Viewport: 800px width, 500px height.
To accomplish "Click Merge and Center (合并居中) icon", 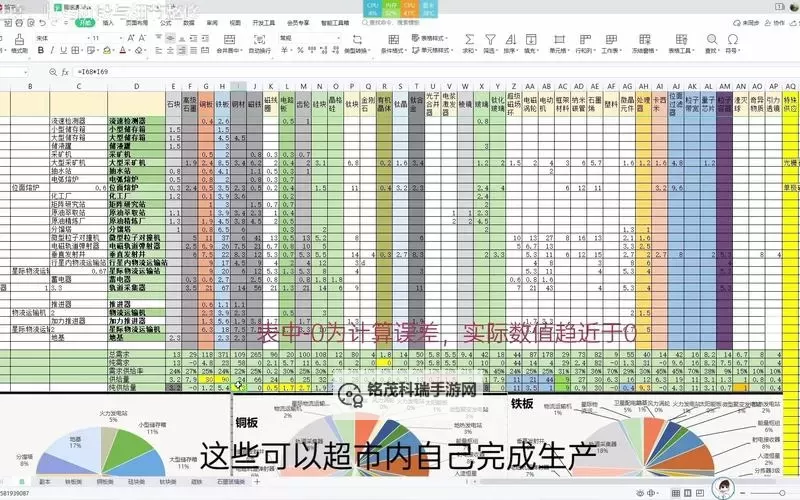I will [230, 40].
